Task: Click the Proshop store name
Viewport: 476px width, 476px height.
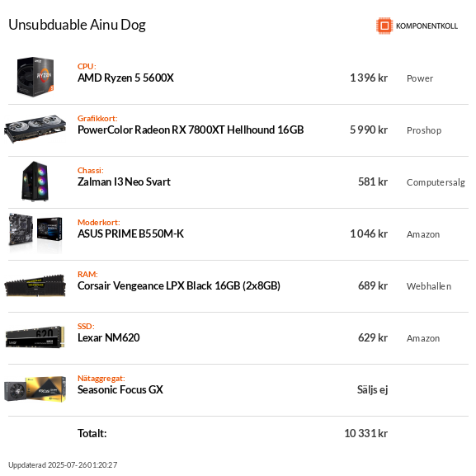Action: (x=424, y=130)
